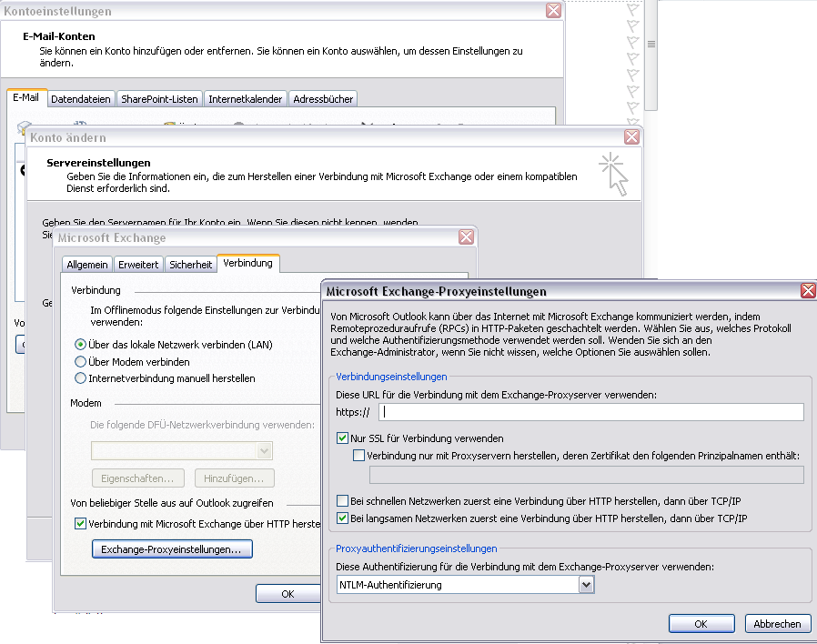Switch to the Datendateien tab

point(81,99)
